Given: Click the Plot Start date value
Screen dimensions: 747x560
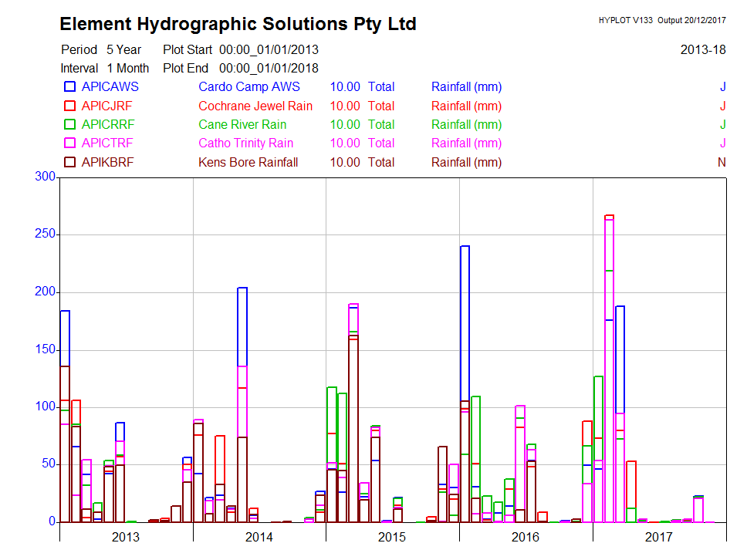Looking at the screenshot, I should tap(269, 49).
